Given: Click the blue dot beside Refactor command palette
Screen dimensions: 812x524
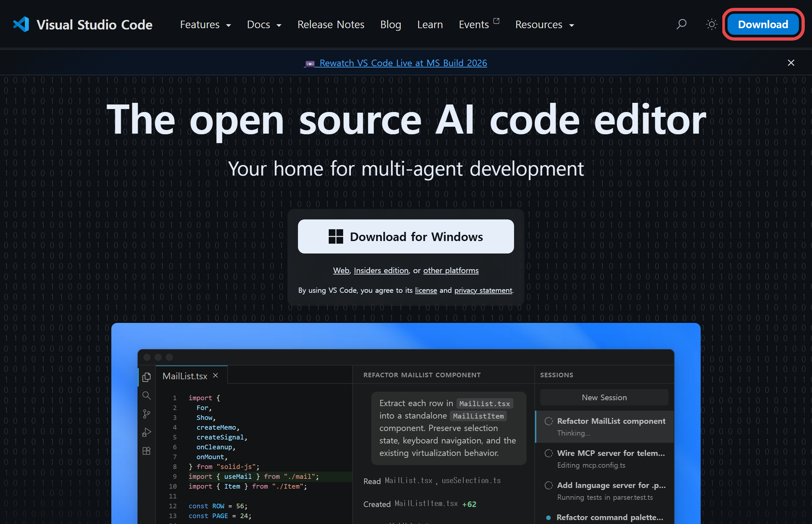Looking at the screenshot, I should tap(548, 517).
